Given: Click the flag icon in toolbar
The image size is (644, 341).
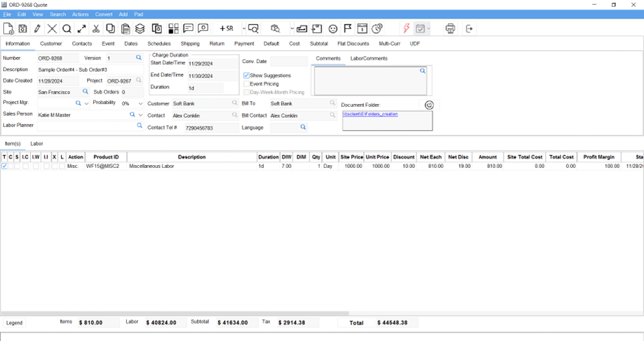Looking at the screenshot, I should (348, 29).
